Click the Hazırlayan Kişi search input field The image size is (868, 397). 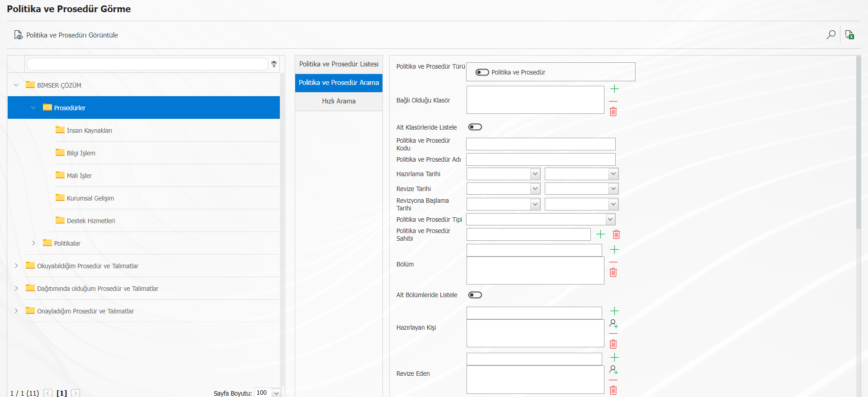534,313
